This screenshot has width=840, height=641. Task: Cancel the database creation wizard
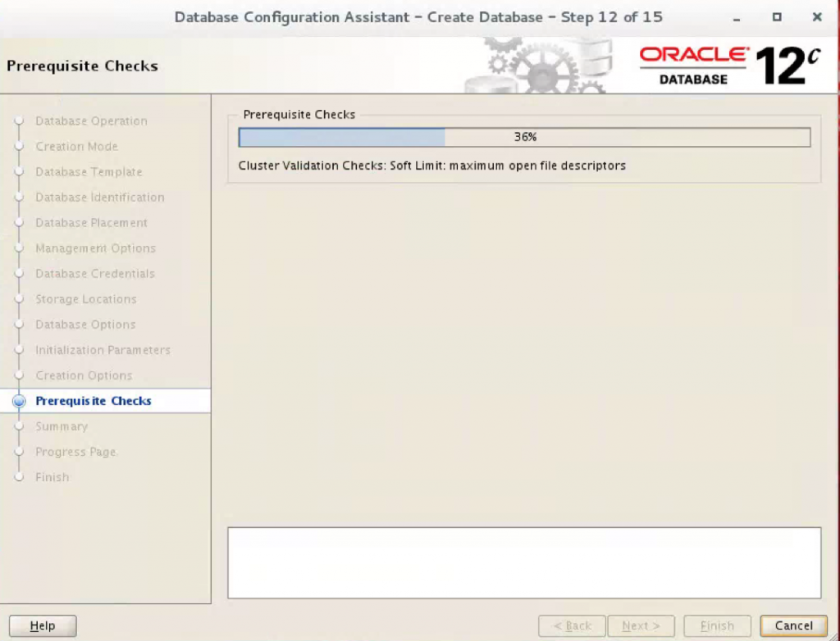coord(793,626)
